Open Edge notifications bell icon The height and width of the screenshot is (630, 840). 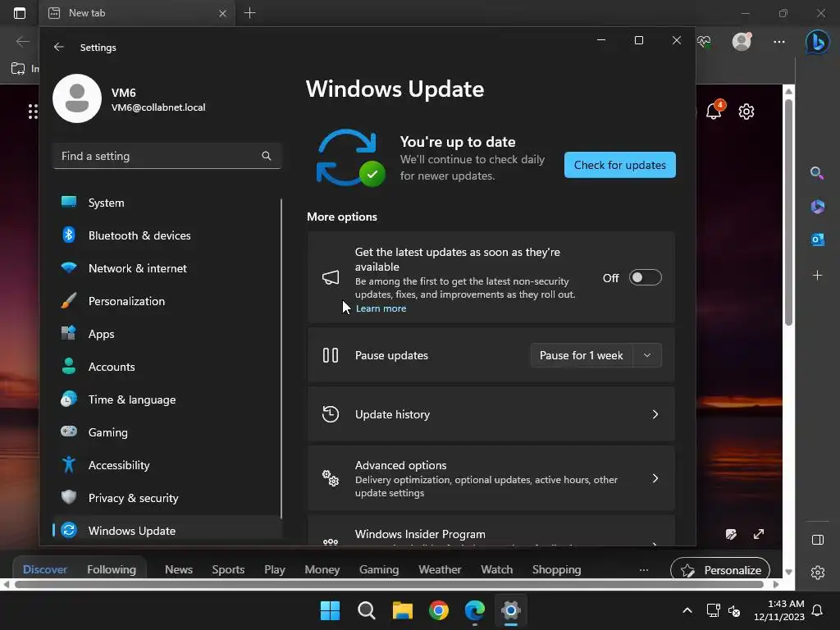click(714, 111)
